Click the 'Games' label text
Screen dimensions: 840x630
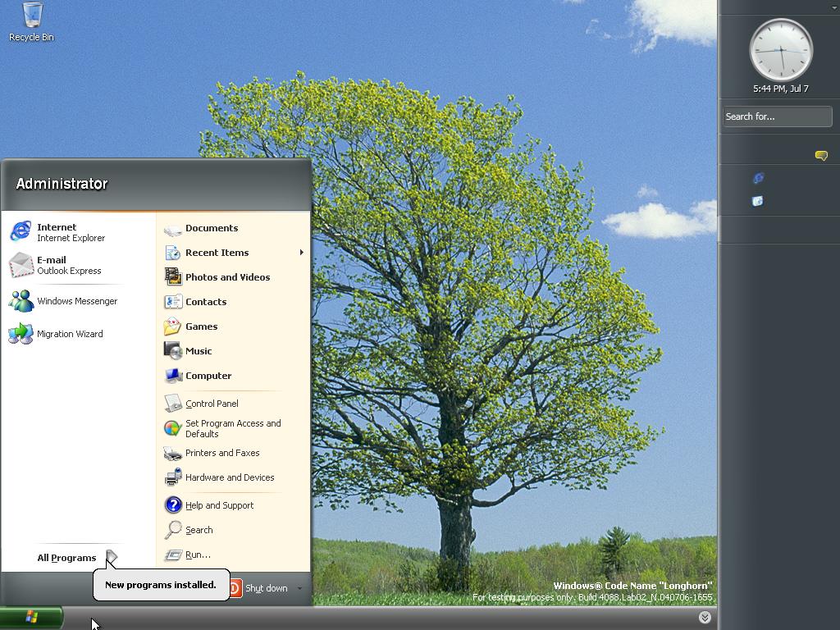click(x=202, y=326)
